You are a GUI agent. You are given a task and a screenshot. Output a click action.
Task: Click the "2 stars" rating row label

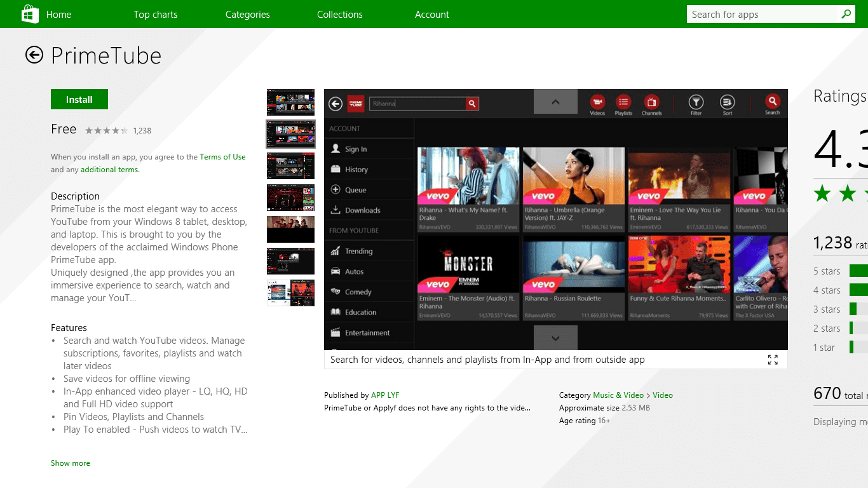coord(827,329)
